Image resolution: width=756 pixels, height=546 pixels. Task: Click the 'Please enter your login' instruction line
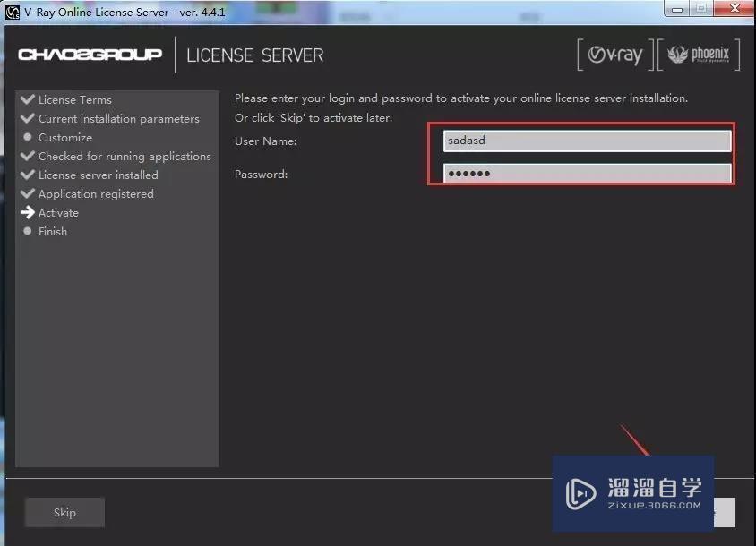(x=461, y=98)
